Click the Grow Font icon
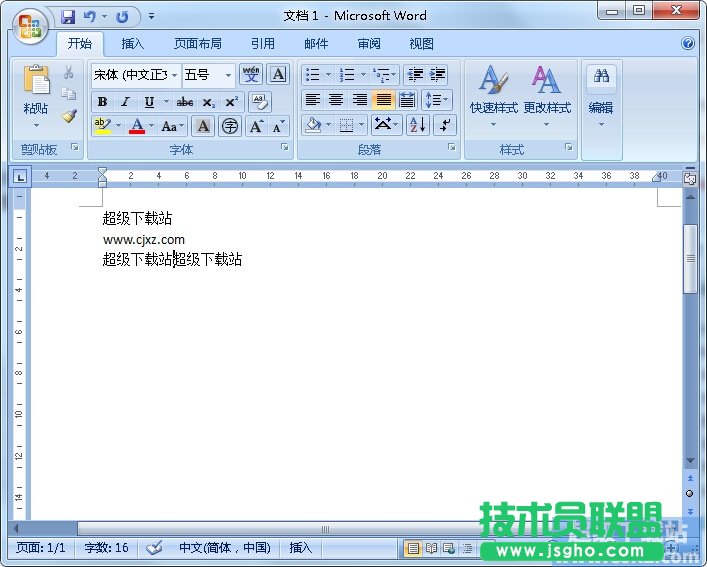Image resolution: width=707 pixels, height=567 pixels. [x=256, y=126]
